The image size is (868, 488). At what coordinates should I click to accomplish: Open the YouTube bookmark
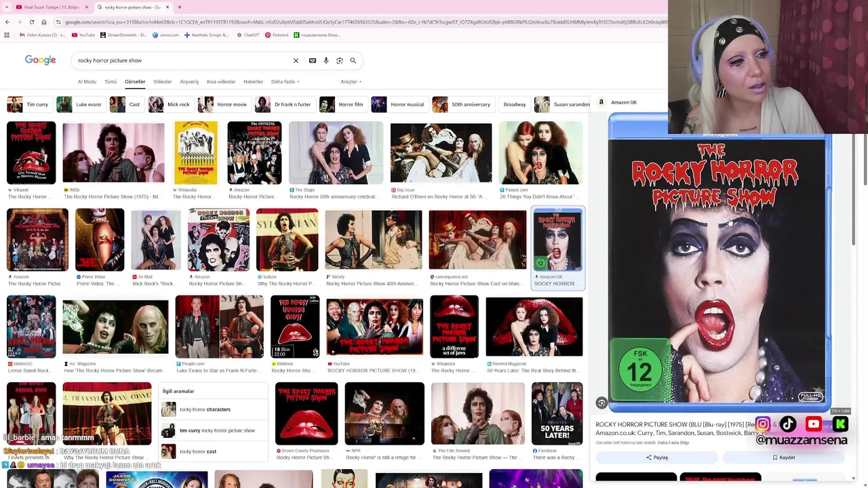83,35
